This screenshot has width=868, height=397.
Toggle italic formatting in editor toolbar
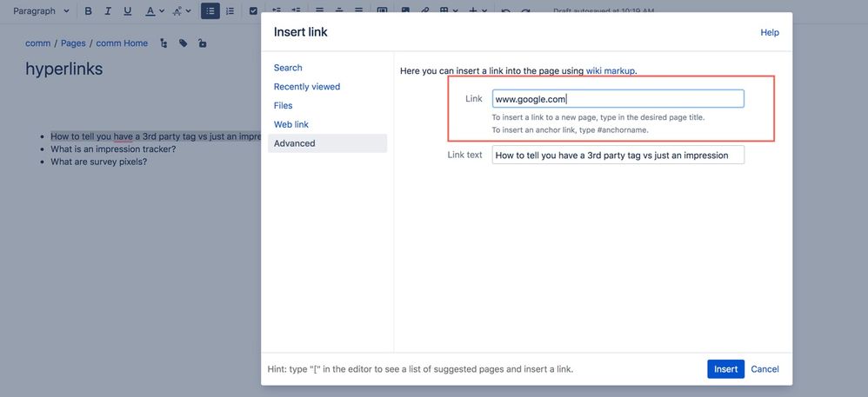[x=108, y=10]
